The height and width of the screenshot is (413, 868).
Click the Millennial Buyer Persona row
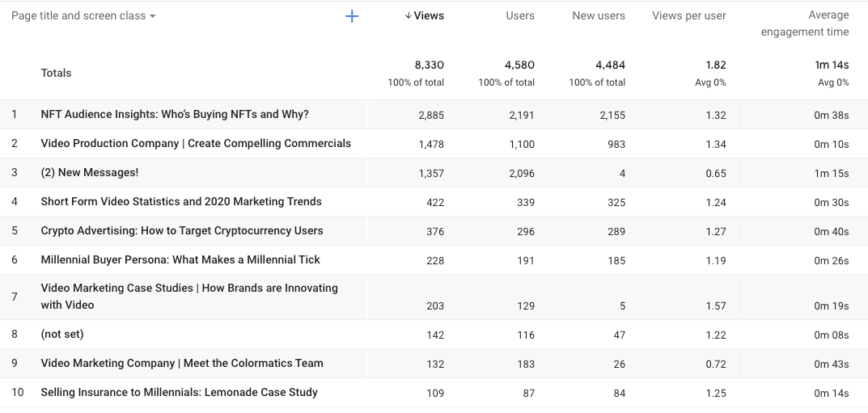click(x=180, y=260)
